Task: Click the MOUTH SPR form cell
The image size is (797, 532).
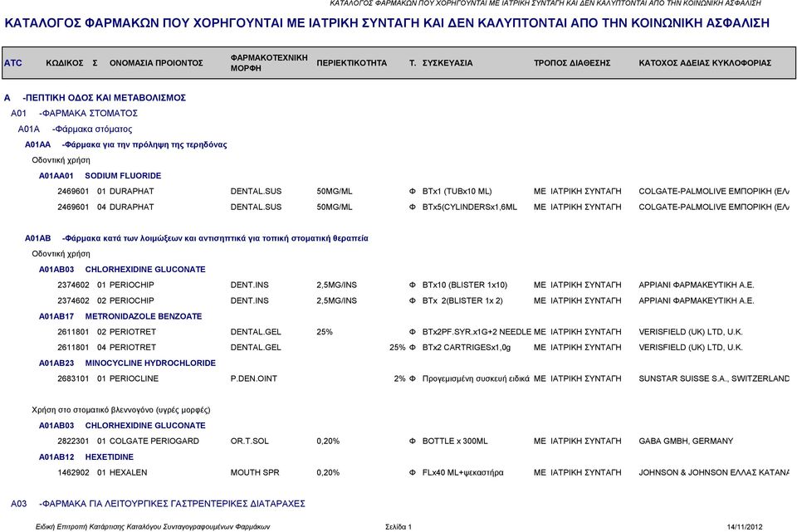Action: coord(255,472)
